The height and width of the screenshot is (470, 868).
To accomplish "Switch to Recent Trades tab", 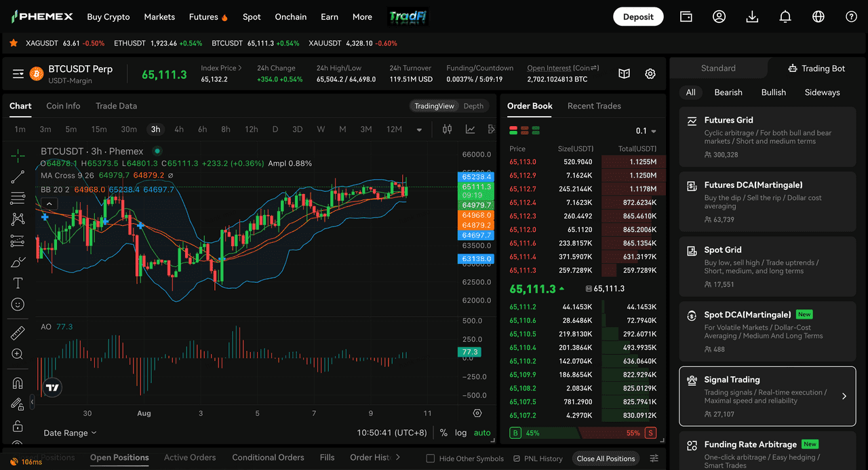I will click(x=594, y=106).
